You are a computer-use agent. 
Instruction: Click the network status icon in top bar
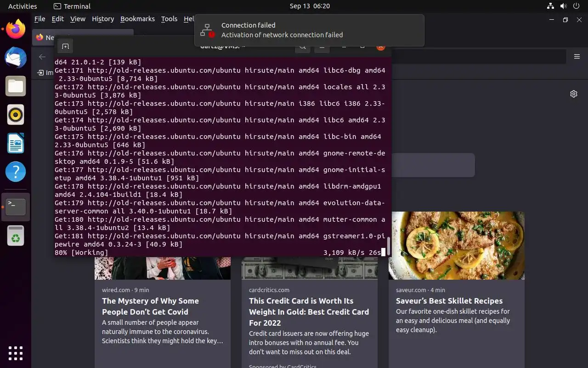[550, 6]
